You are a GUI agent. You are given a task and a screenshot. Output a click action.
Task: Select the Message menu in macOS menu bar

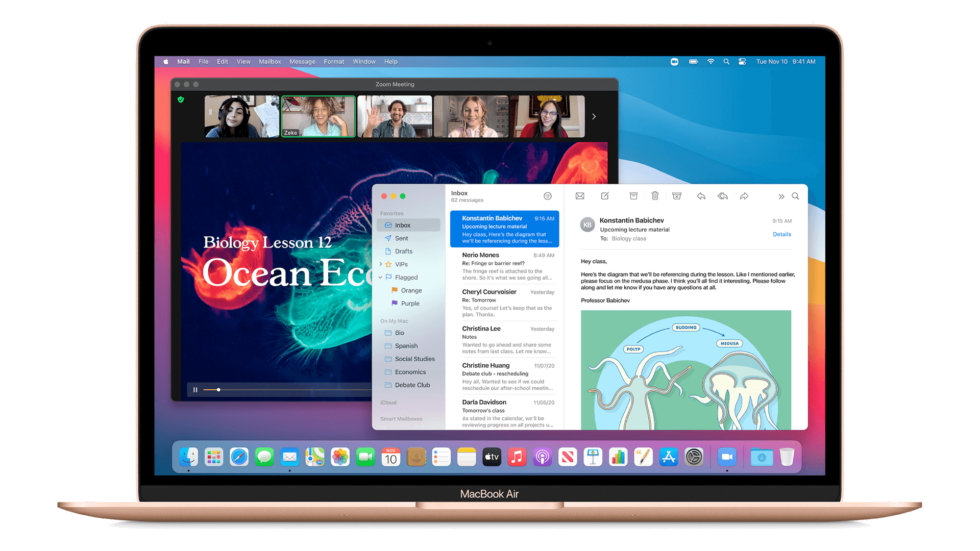(x=302, y=61)
